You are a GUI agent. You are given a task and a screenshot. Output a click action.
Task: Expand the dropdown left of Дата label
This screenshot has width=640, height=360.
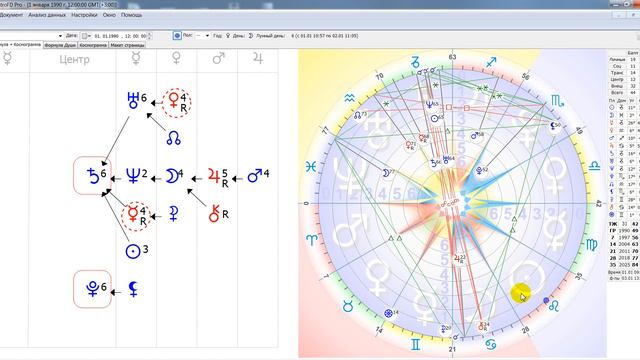[x=60, y=36]
